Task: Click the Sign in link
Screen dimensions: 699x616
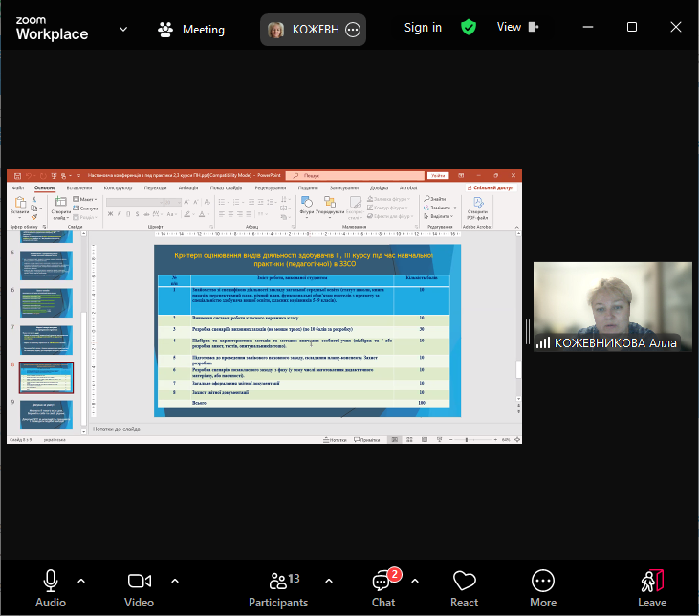Action: pyautogui.click(x=423, y=28)
